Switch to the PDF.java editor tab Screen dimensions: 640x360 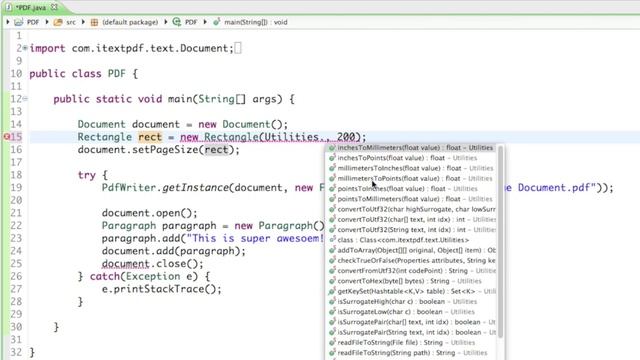click(31, 7)
